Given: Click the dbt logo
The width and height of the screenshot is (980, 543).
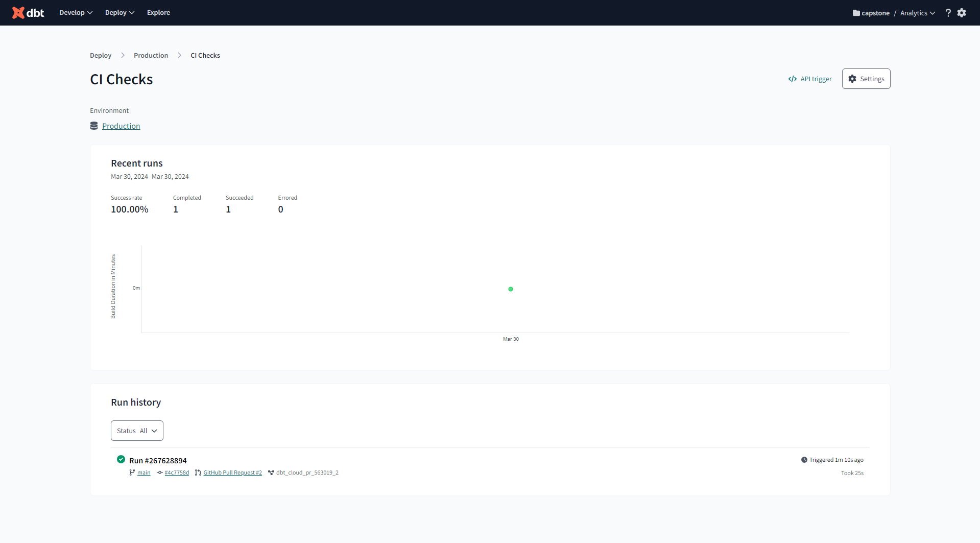Looking at the screenshot, I should pyautogui.click(x=28, y=13).
